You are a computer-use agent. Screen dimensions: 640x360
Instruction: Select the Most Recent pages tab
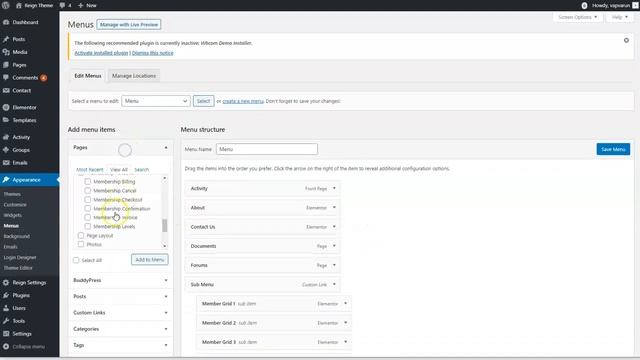89,169
